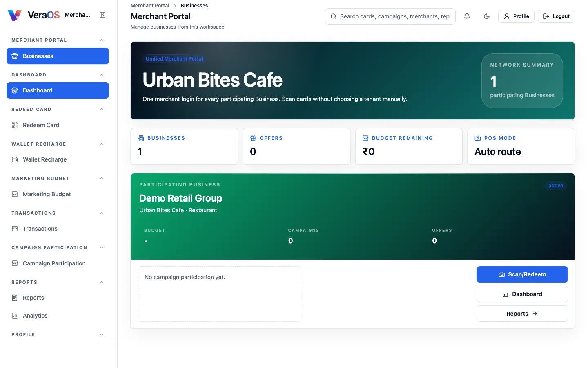Click the POS MODE camera icon

click(478, 138)
